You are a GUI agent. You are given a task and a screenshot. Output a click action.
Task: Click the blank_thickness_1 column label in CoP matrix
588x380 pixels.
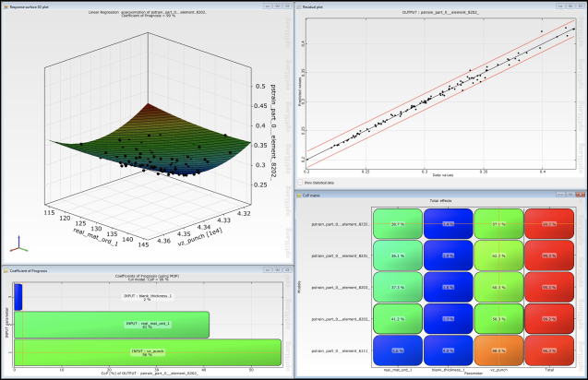click(x=448, y=370)
